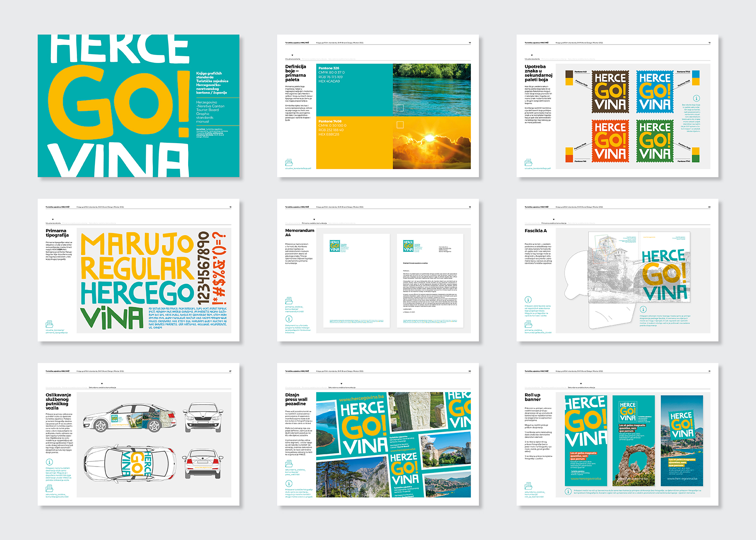Click the info icon below the roll up banners

(568, 491)
